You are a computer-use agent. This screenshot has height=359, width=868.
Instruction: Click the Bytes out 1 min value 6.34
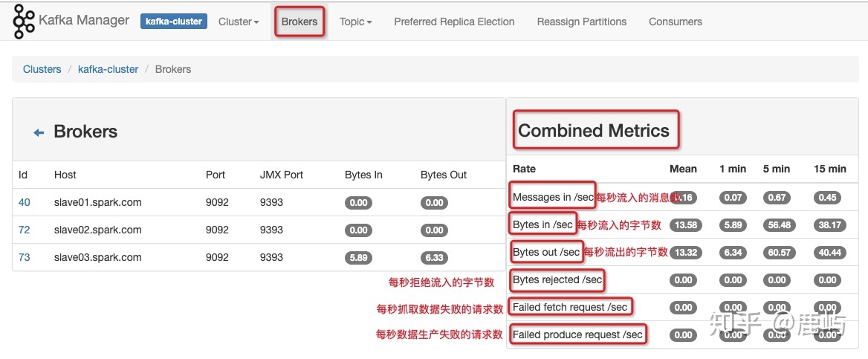tap(733, 253)
